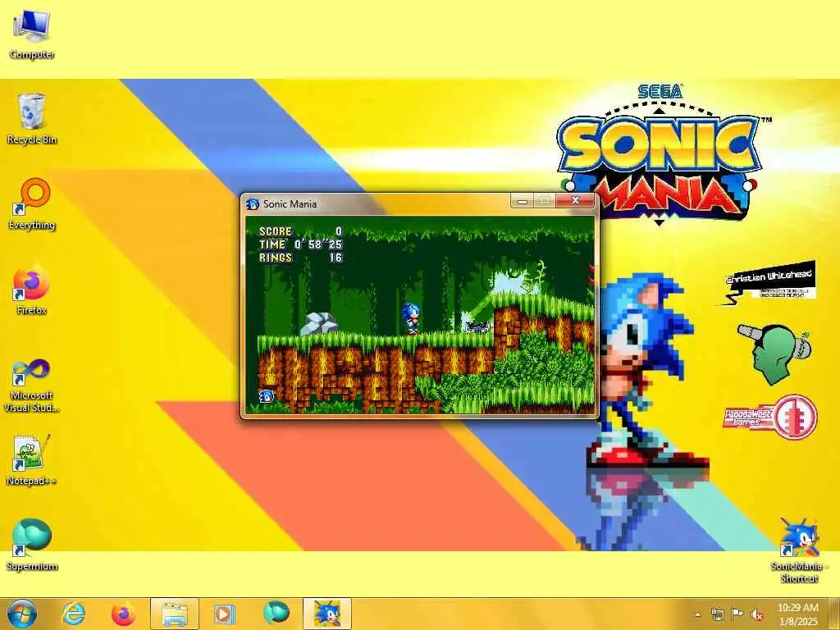Click the Sonic character in the game

pos(411,319)
